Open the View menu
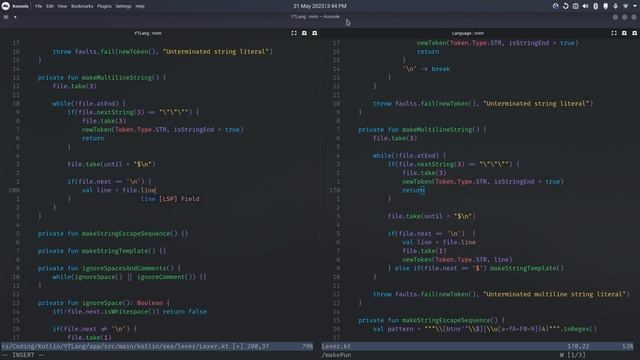This screenshot has height=360, width=640. coord(62,6)
